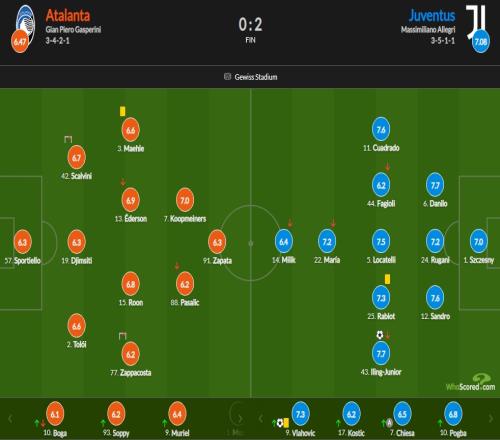Click the goal icon next to Vlahovic

coord(280,423)
